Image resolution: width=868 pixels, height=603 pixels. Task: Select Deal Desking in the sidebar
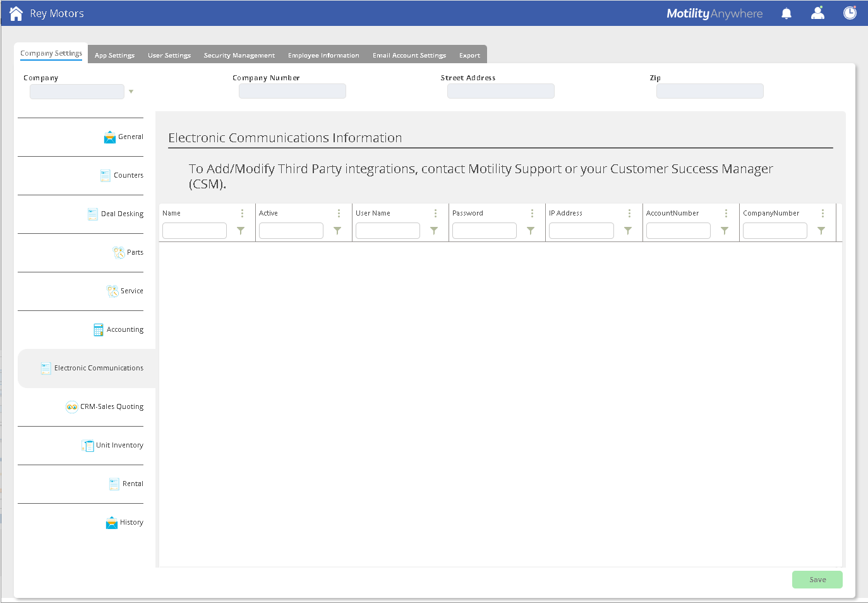click(122, 214)
